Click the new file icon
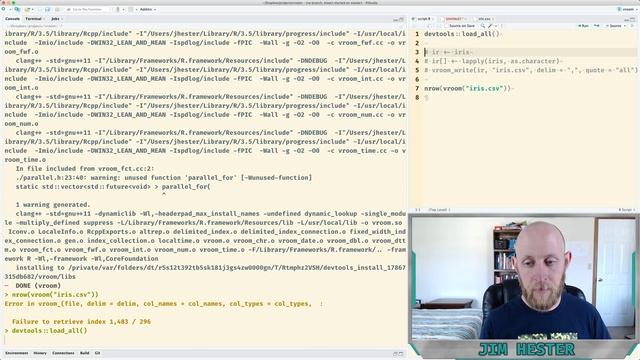 tap(4, 9)
